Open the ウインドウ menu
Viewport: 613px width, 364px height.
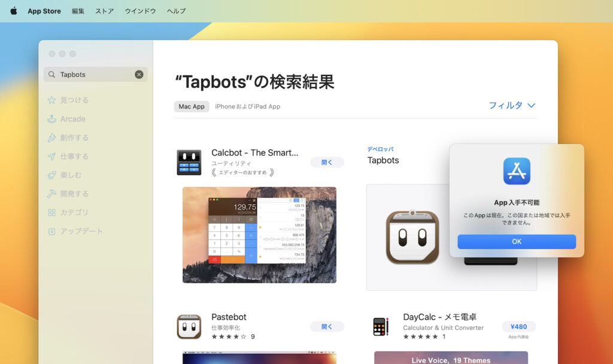(140, 11)
